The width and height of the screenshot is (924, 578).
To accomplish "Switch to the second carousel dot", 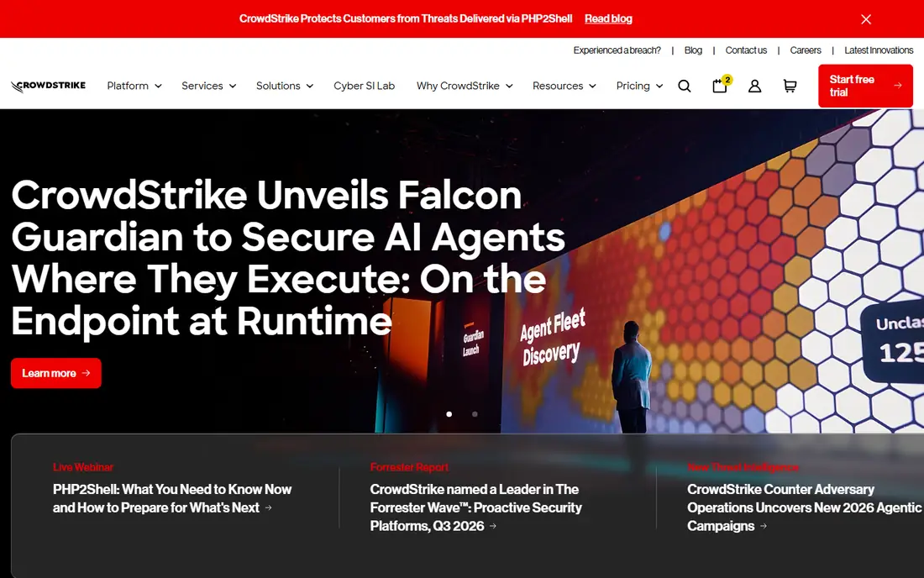I will click(475, 414).
